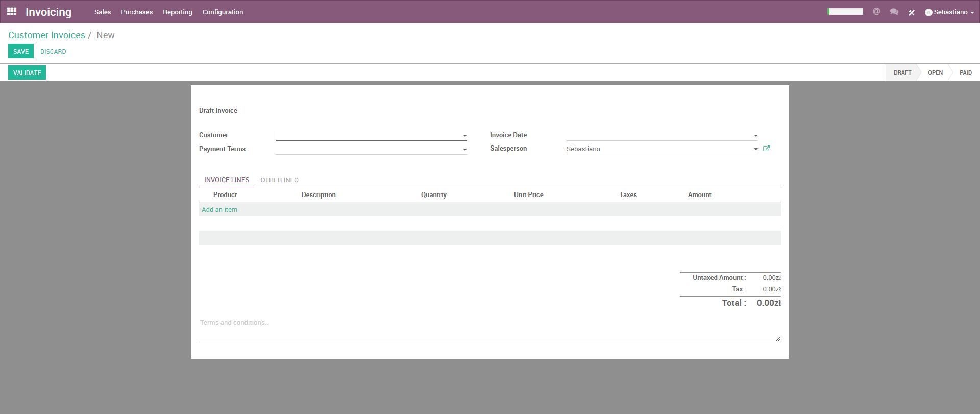Click the Terms and conditions text area
The width and height of the screenshot is (980, 414).
pyautogui.click(x=490, y=329)
